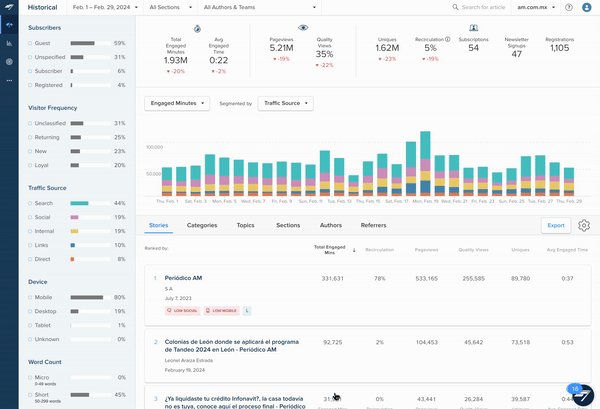Toggle the Social traffic source filter

[x=30, y=217]
